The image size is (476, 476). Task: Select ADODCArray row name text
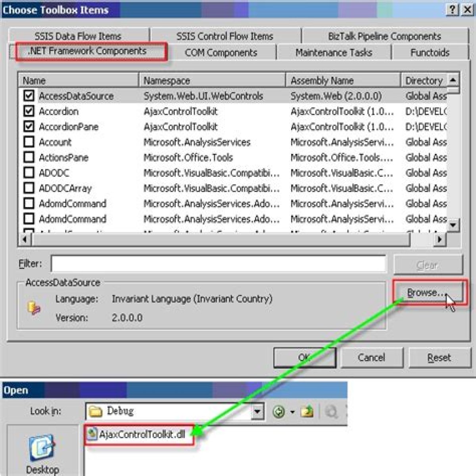coord(65,188)
